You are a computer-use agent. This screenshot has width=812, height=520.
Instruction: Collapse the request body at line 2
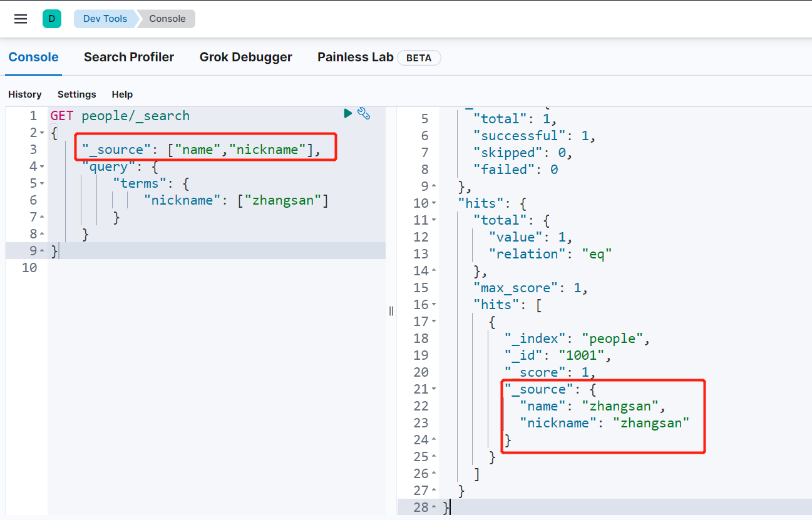coord(42,133)
